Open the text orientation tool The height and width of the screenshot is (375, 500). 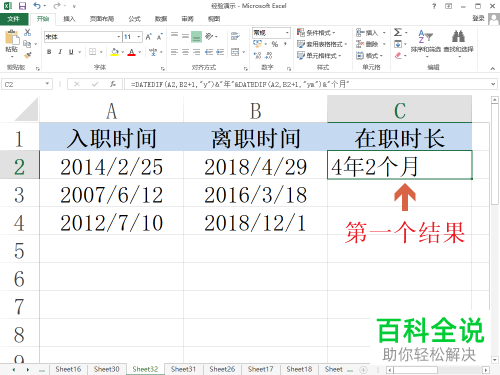(209, 36)
